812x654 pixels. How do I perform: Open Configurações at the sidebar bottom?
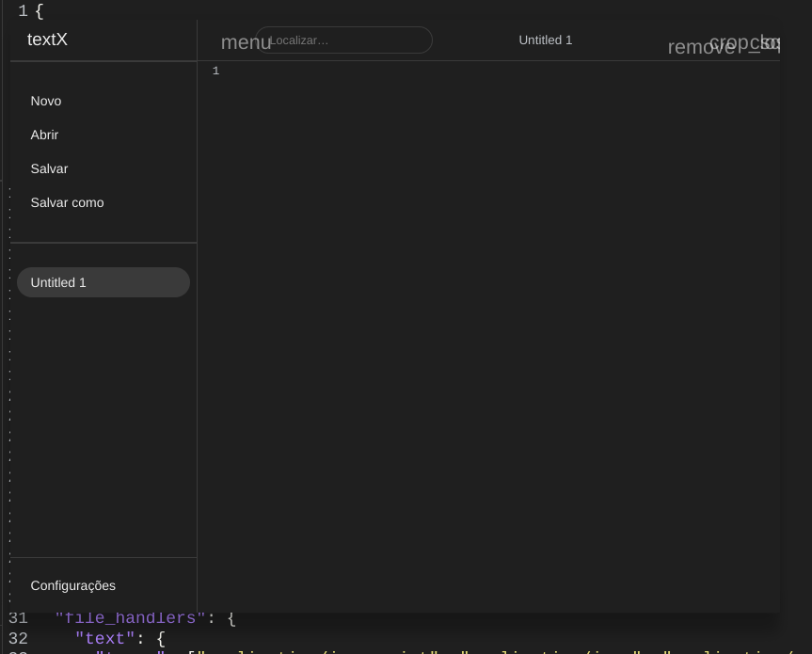pyautogui.click(x=72, y=585)
